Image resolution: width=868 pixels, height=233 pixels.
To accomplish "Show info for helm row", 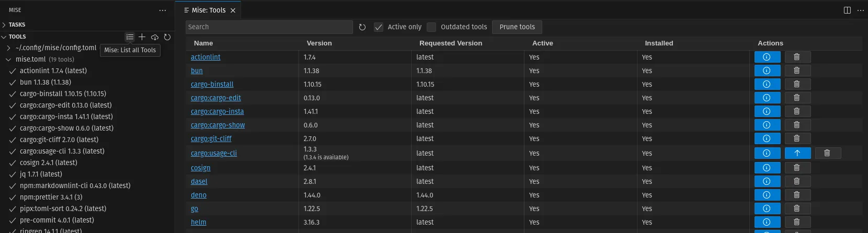I will click(767, 222).
